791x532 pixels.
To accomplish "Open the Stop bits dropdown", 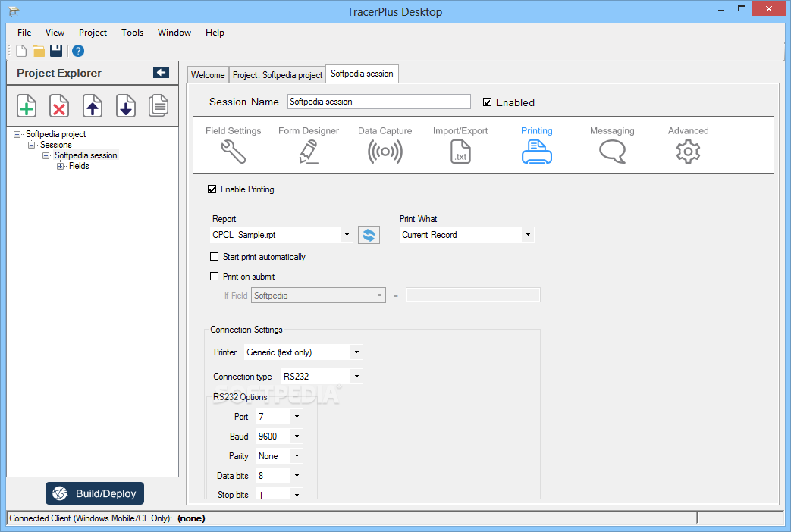I will pyautogui.click(x=297, y=495).
